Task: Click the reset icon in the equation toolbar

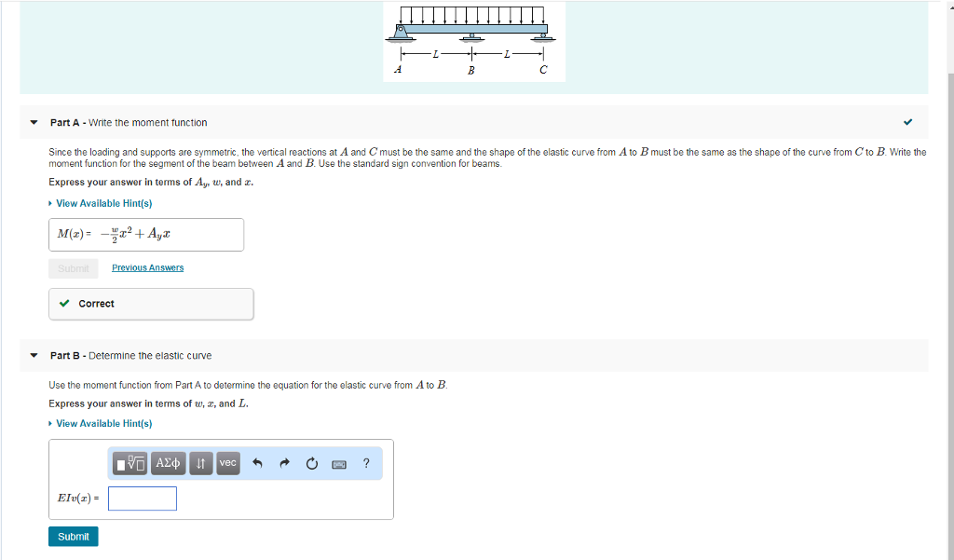Action: (x=311, y=463)
